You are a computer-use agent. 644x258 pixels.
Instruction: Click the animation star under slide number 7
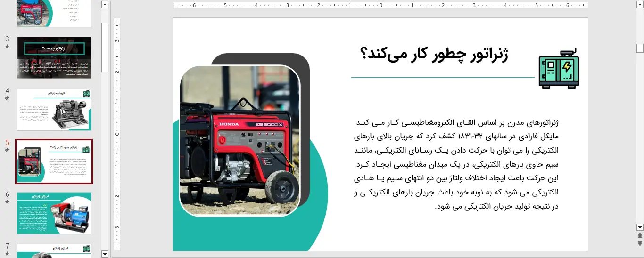[x=7, y=254]
